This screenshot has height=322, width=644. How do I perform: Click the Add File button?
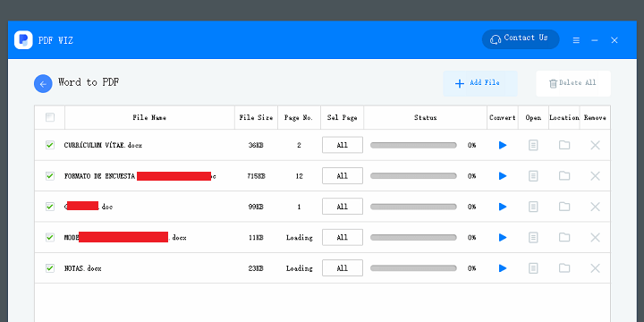[480, 83]
